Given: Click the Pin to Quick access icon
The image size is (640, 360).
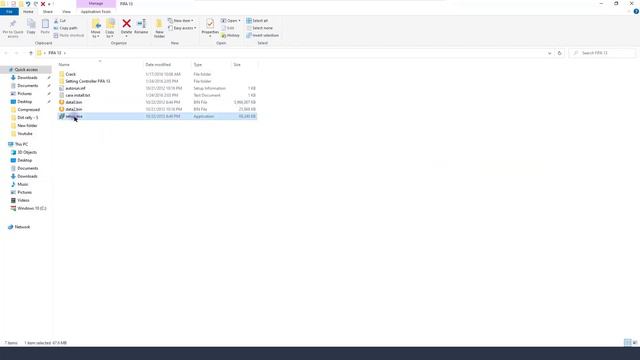Looking at the screenshot, I should (13, 24).
